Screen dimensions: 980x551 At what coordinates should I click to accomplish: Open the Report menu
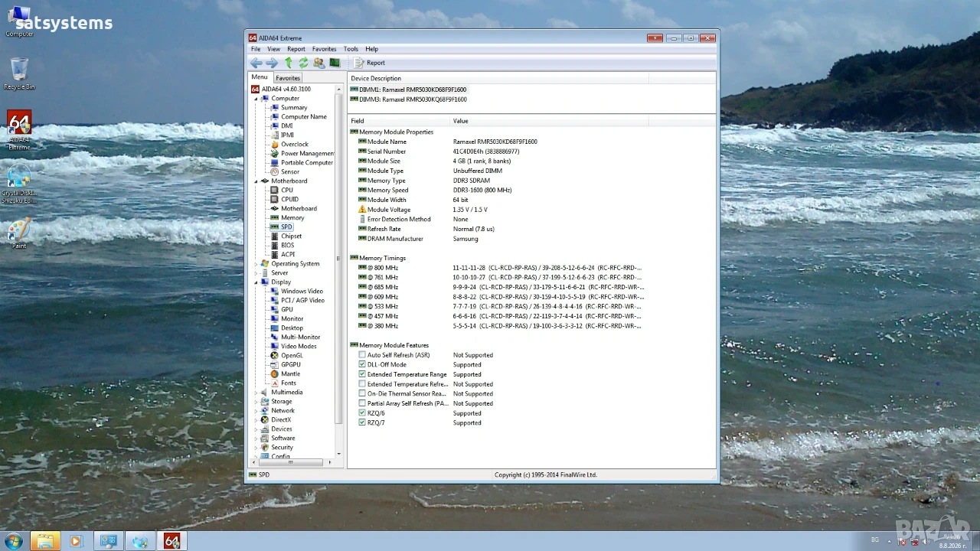coord(296,49)
